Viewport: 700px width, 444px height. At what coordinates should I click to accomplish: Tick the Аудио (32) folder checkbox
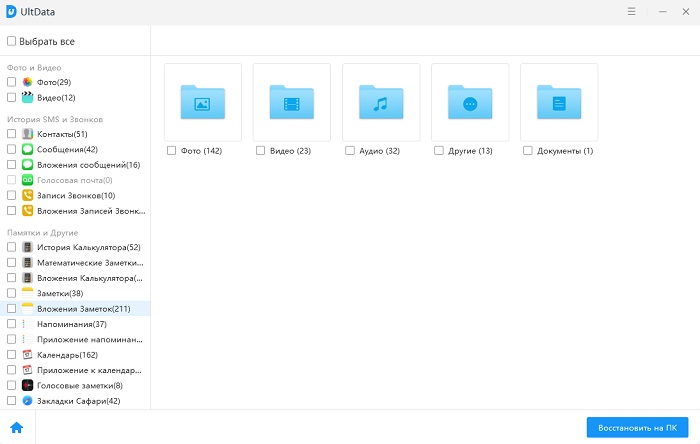point(350,151)
